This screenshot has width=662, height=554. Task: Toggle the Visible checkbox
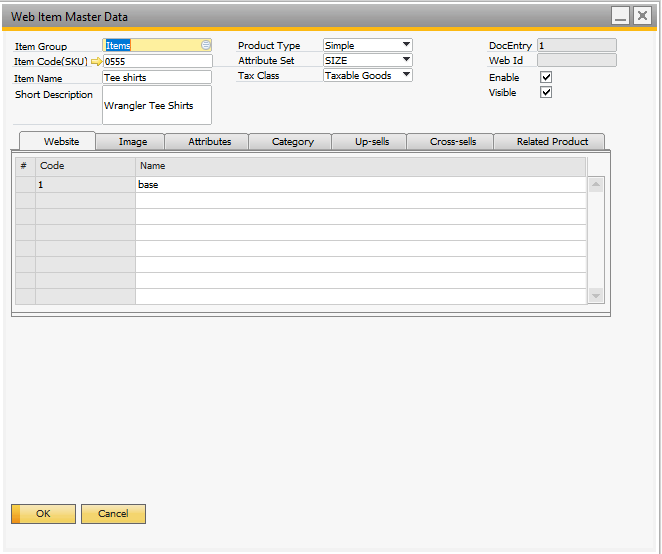point(546,92)
